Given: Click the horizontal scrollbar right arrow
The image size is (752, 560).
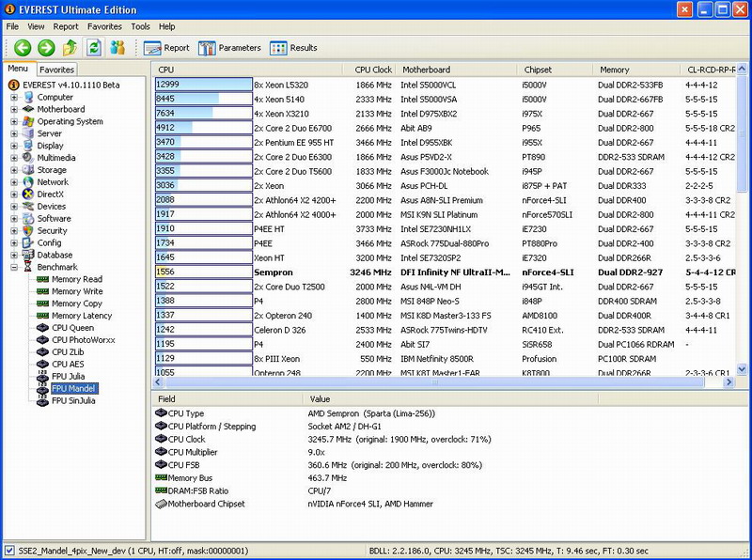Looking at the screenshot, I should pos(729,382).
